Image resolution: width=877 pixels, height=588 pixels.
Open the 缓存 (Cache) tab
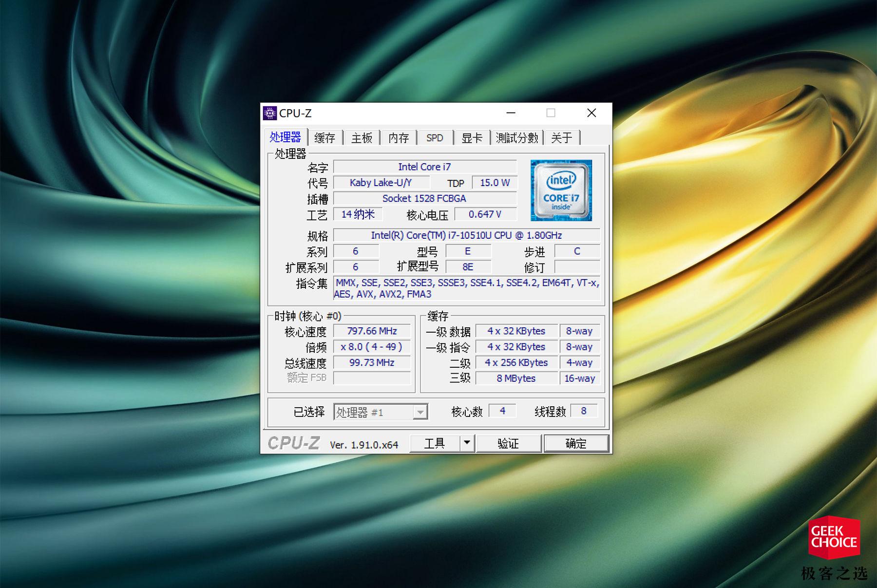coord(324,138)
